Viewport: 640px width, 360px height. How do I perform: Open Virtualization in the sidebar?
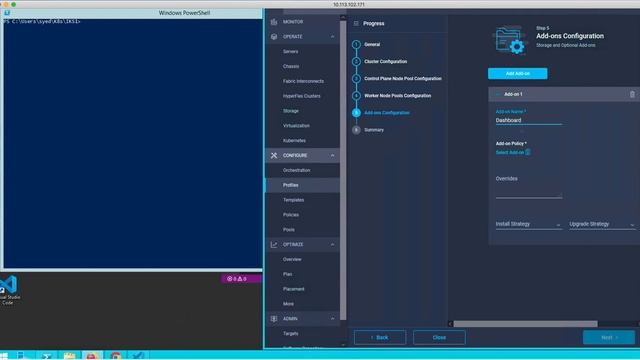(x=296, y=126)
